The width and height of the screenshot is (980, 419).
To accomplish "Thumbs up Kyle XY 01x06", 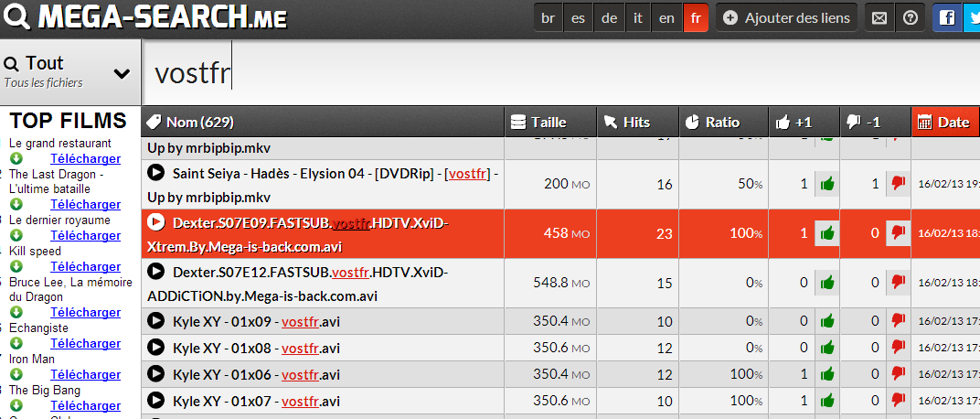I will [x=826, y=374].
